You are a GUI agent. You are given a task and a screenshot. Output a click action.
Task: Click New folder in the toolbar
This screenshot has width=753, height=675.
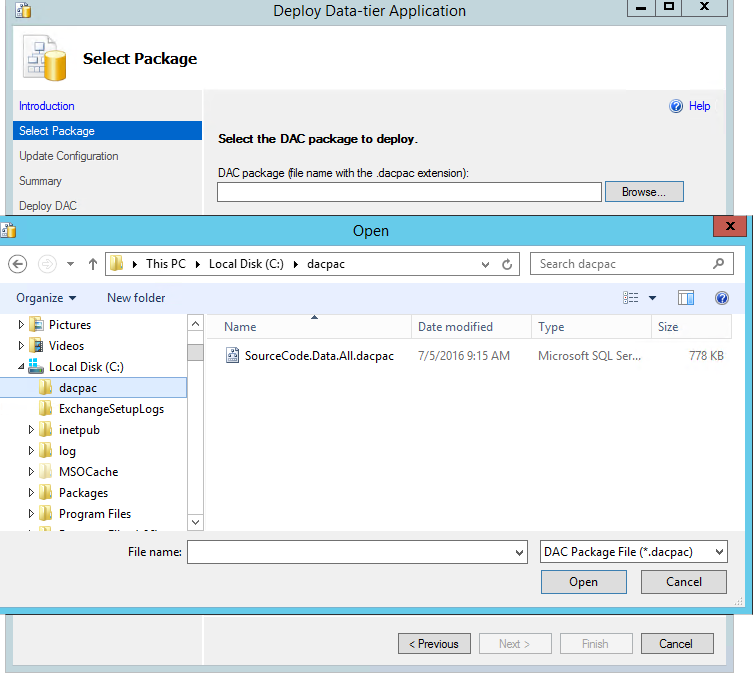click(x=136, y=298)
